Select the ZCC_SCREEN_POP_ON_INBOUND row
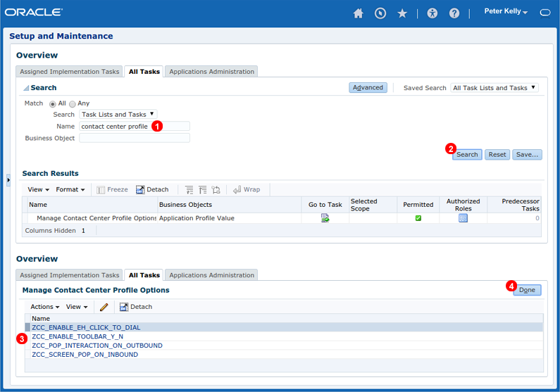Viewport: 560px width, 392px height. point(285,355)
